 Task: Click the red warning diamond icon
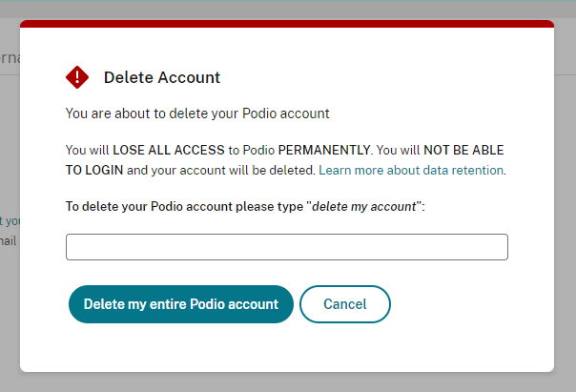77,77
